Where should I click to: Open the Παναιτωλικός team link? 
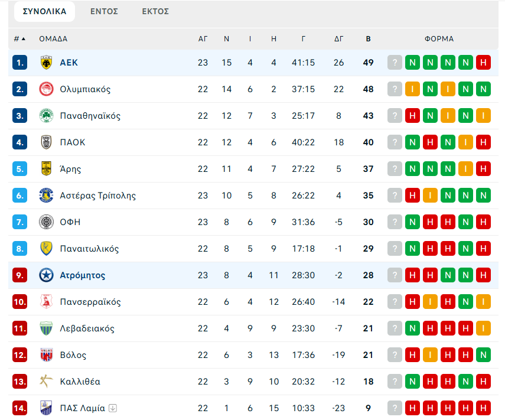pos(89,249)
